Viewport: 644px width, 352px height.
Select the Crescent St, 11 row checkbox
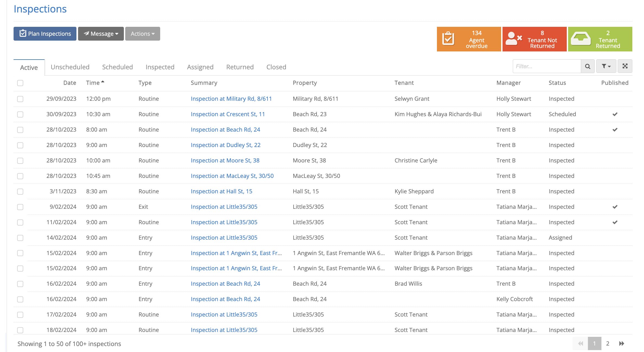pyautogui.click(x=20, y=114)
